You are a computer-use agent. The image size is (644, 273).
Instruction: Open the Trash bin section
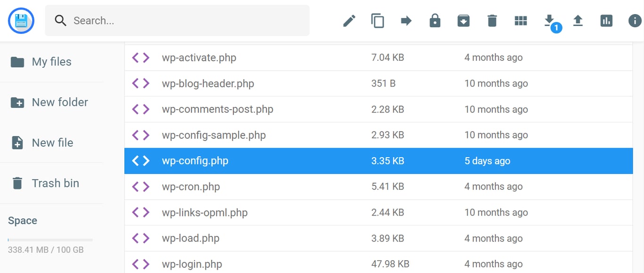pos(55,183)
